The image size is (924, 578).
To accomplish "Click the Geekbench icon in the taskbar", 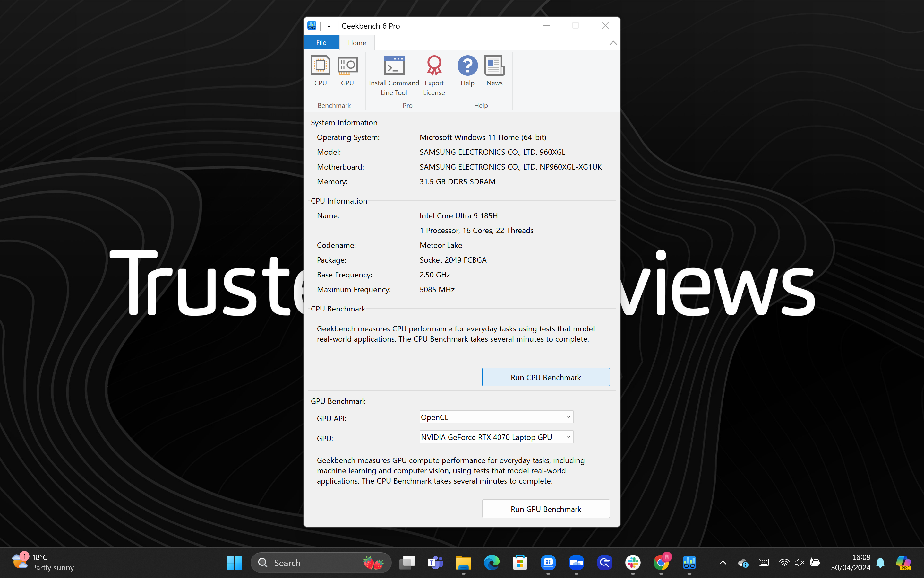I will 689,563.
